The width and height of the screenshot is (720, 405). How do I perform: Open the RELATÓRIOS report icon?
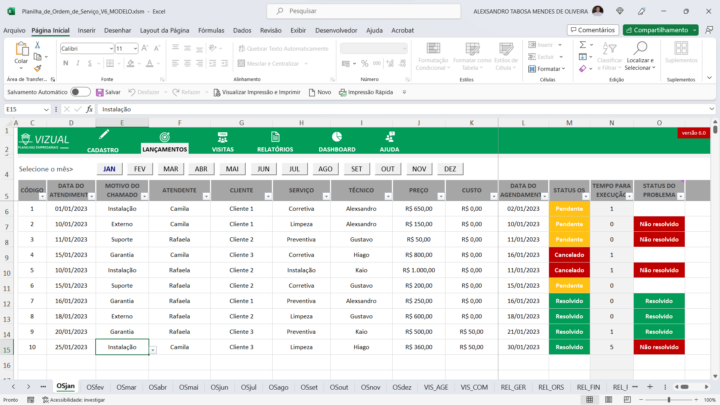(274, 136)
